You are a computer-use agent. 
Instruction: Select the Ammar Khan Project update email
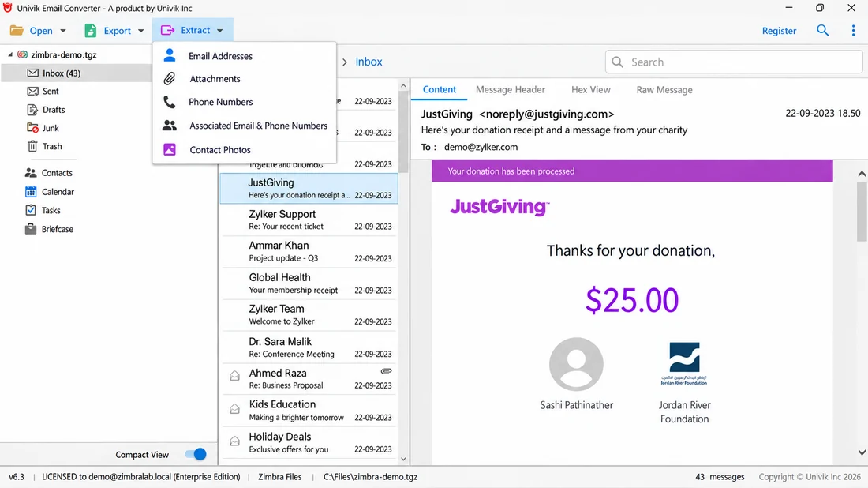309,251
